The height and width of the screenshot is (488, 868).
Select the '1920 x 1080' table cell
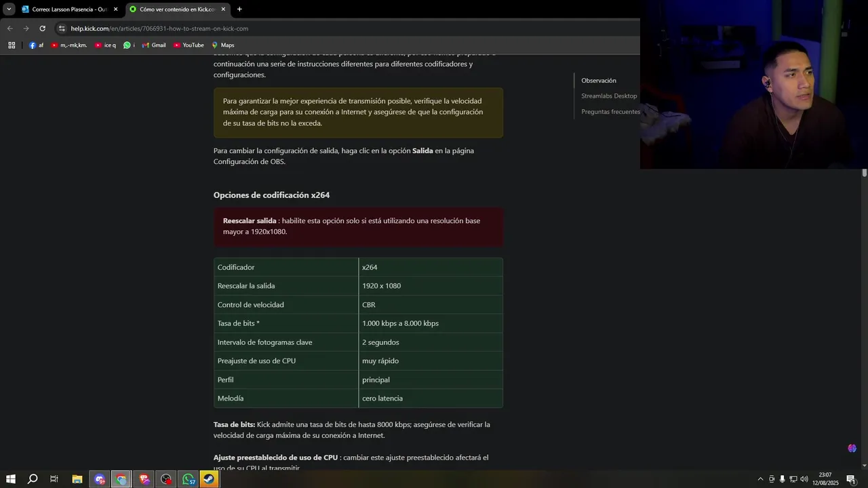click(431, 286)
